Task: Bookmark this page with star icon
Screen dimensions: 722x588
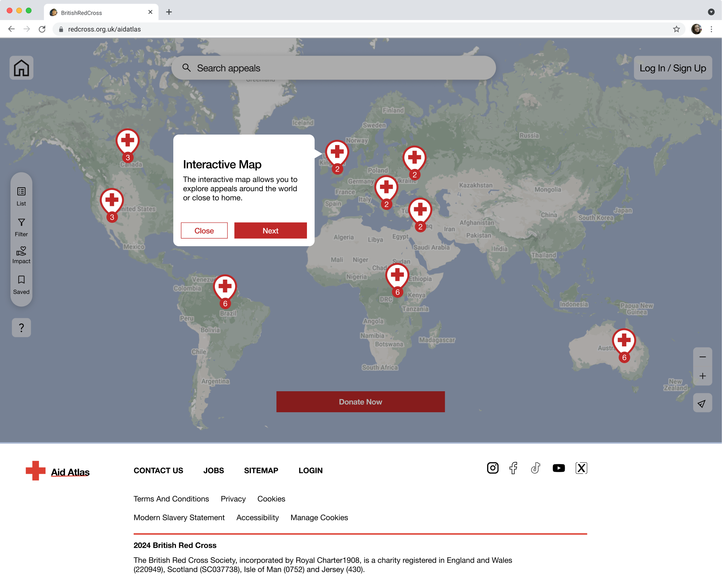Action: click(676, 29)
